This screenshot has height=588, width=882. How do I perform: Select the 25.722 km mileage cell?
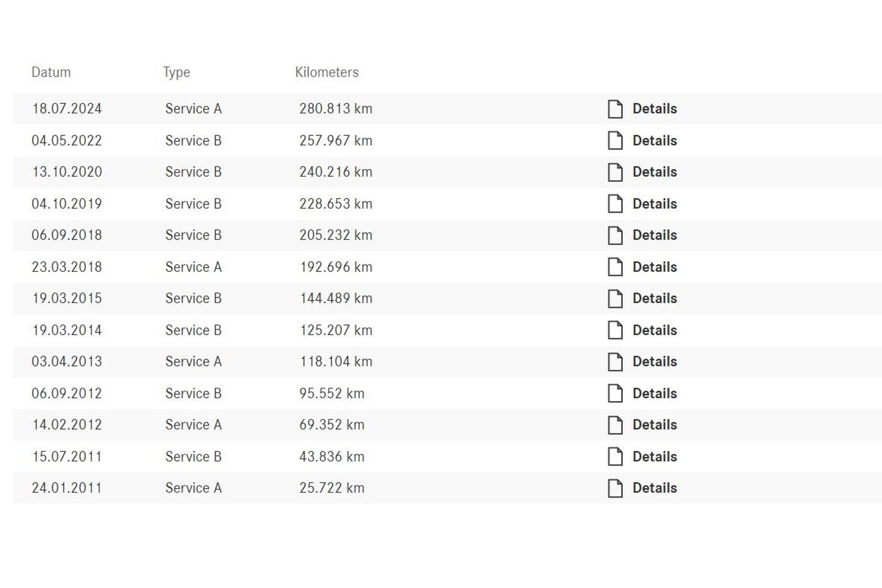click(332, 488)
